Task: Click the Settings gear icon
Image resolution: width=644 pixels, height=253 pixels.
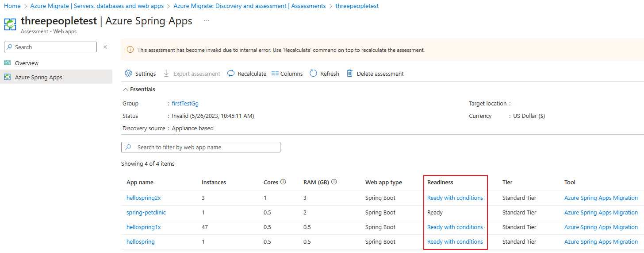Action: point(128,74)
